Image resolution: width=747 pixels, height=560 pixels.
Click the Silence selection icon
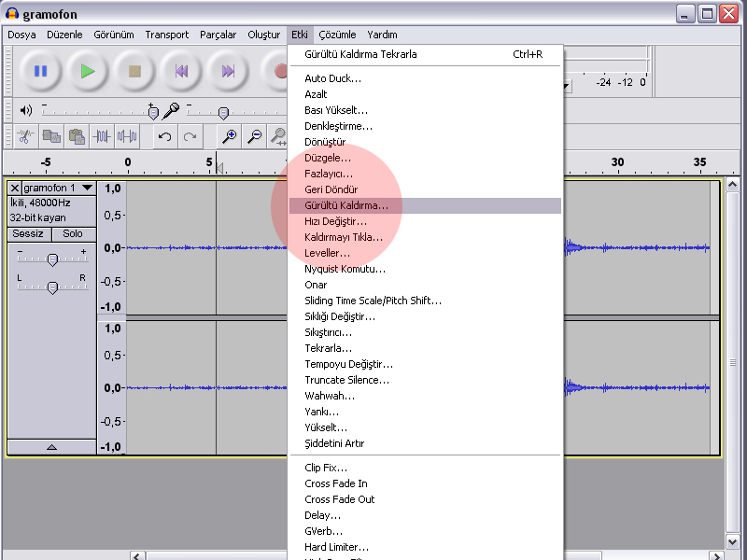click(127, 136)
